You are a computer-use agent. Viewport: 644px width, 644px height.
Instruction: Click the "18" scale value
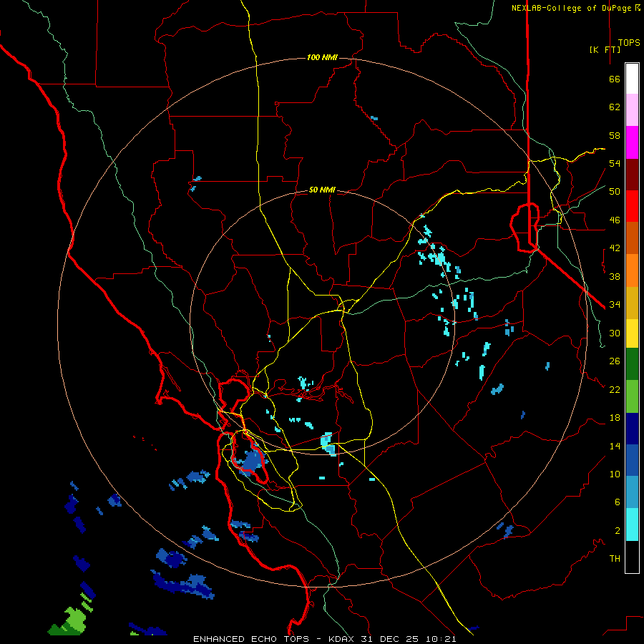pyautogui.click(x=615, y=418)
